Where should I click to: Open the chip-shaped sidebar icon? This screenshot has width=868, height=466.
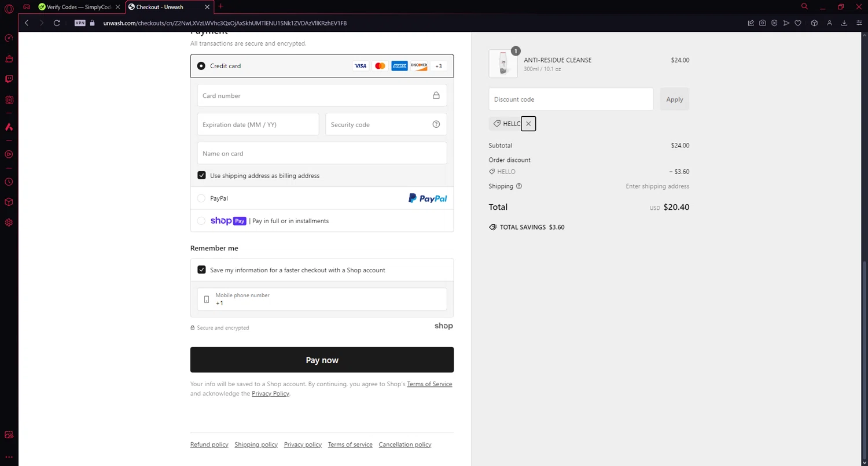coord(9,100)
